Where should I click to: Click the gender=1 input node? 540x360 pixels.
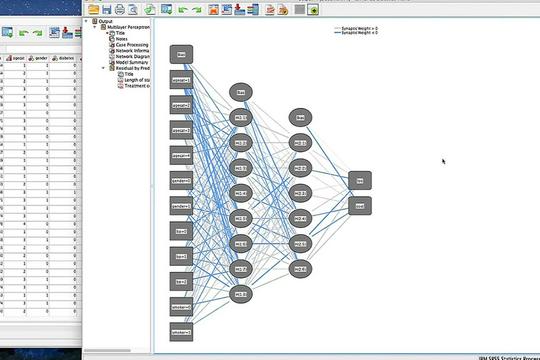[x=181, y=206]
